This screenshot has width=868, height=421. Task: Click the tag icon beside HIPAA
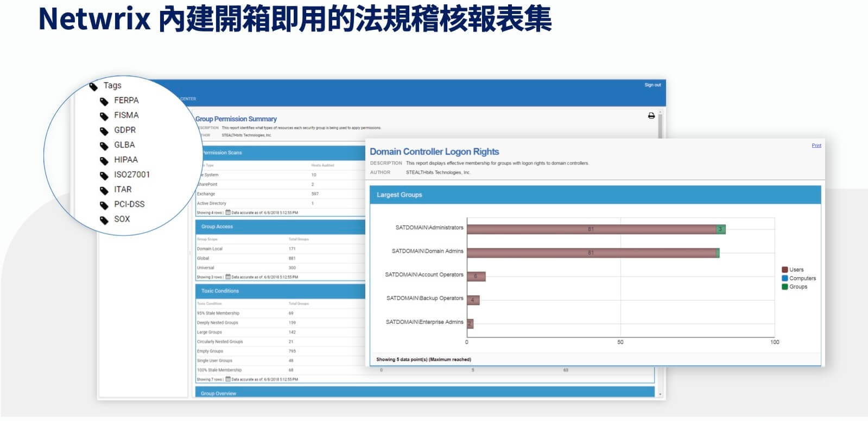(104, 161)
